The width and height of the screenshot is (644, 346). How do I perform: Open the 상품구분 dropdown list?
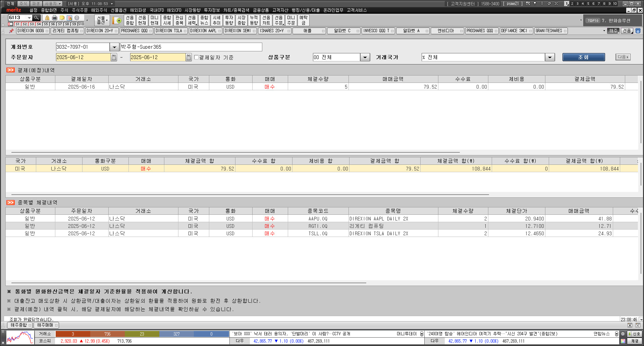tap(365, 57)
